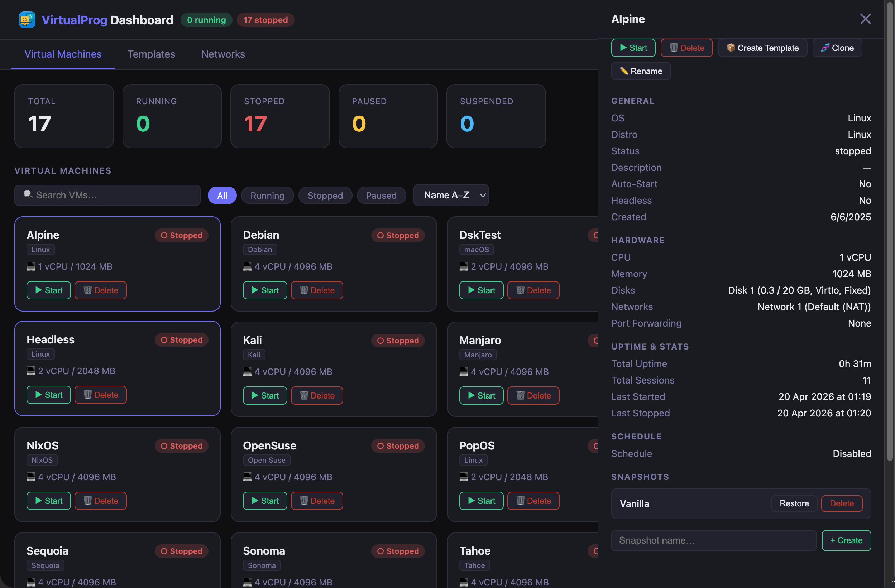Toggle the Stopped status filter
The image size is (895, 588).
coord(325,195)
